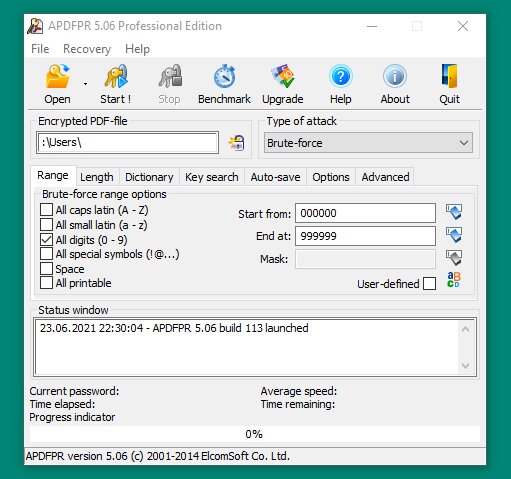Click the End at field with 999999
The width and height of the screenshot is (511, 479).
[x=365, y=236]
